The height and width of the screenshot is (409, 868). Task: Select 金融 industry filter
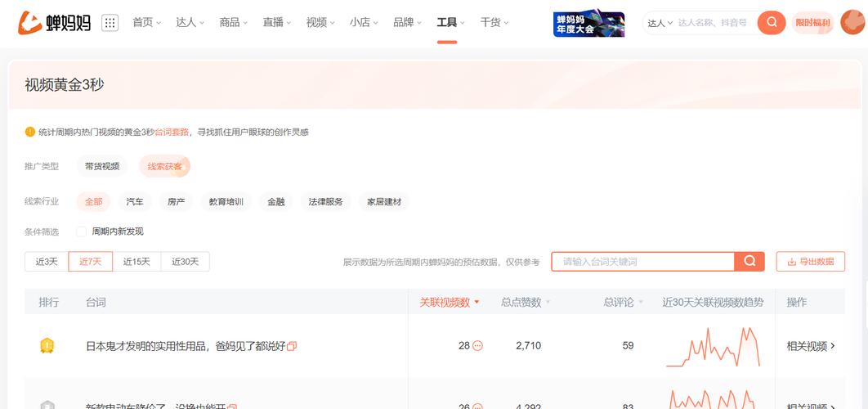(x=275, y=202)
